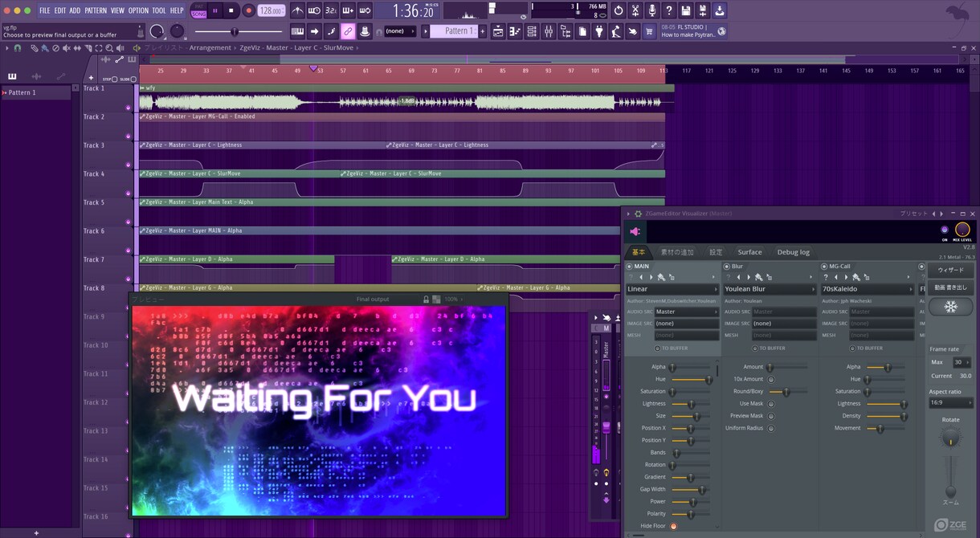The image size is (980, 538).
Task: Click the tempo 128.000 field
Action: (272, 11)
